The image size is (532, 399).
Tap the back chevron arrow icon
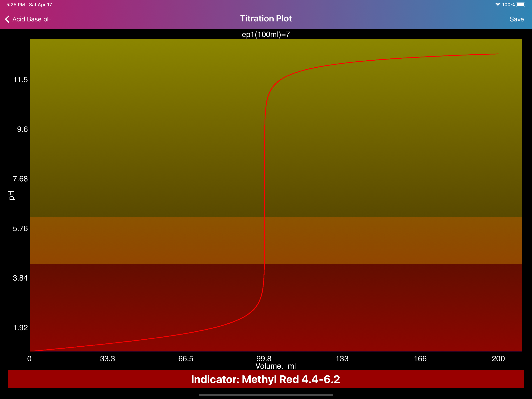(7, 19)
